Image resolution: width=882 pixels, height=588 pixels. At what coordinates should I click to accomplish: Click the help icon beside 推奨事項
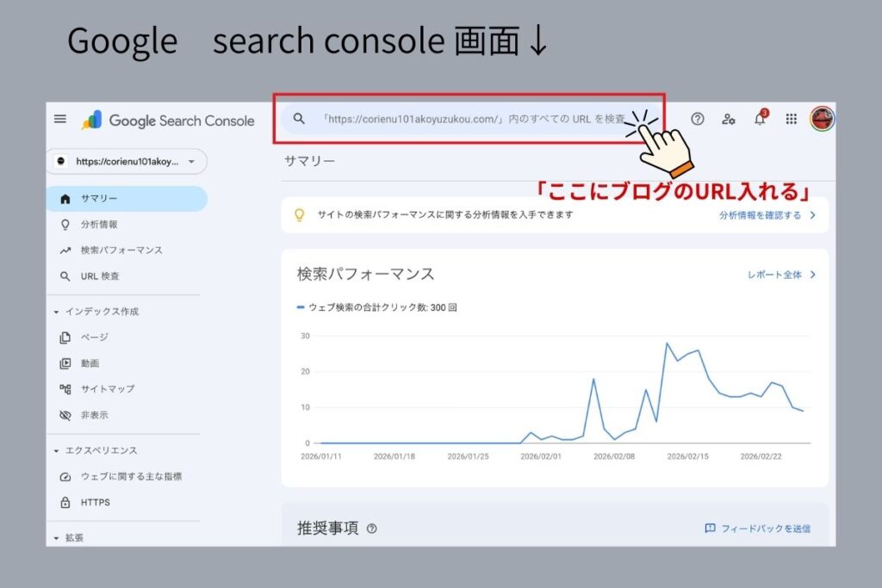(x=372, y=529)
